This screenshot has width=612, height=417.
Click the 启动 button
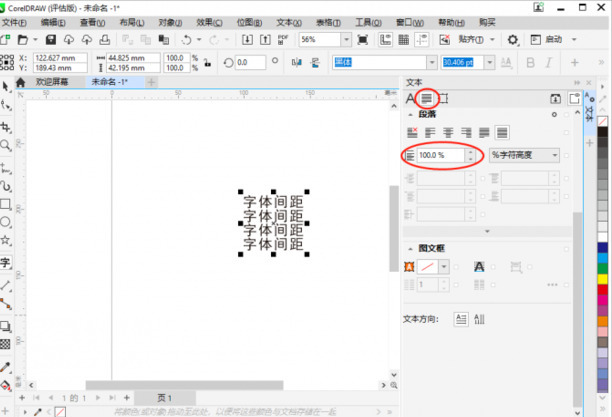coord(560,39)
